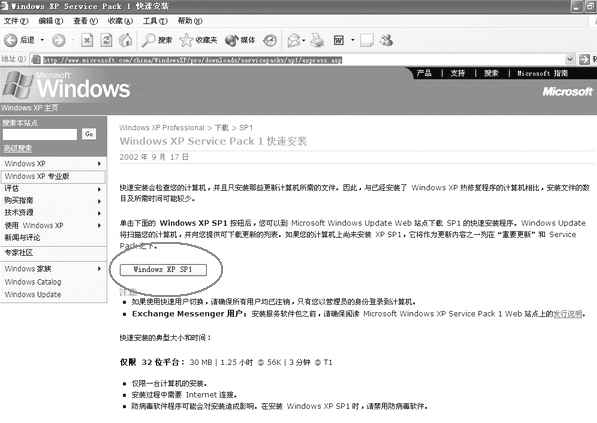The height and width of the screenshot is (423, 597).
Task: Click the site search text box
Action: pyautogui.click(x=40, y=134)
